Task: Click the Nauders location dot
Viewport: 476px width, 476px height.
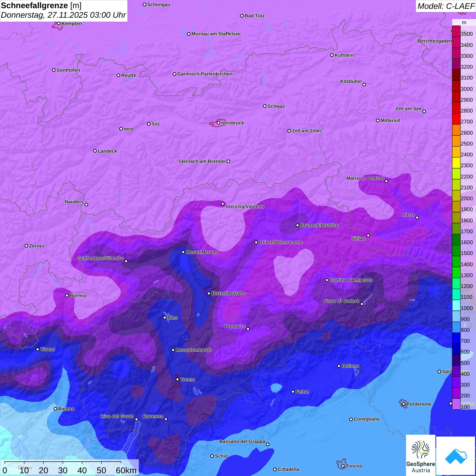Action: coord(86,204)
